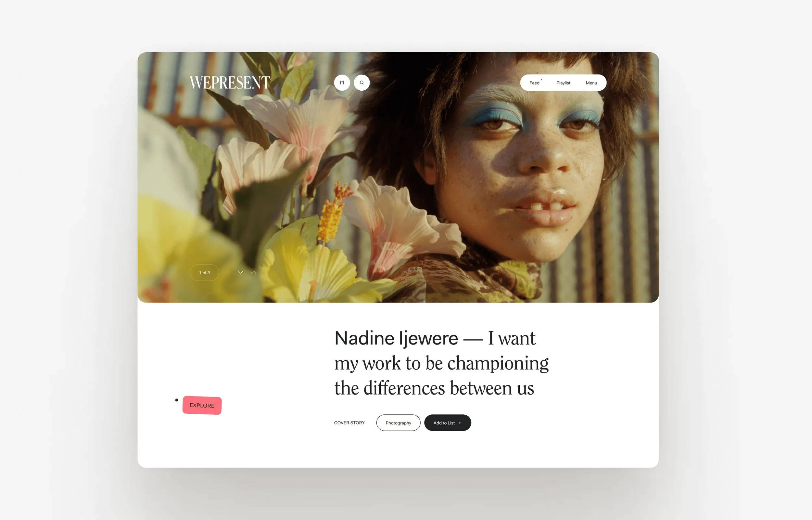
Task: Click the plus icon in Add to List
Action: coord(460,423)
